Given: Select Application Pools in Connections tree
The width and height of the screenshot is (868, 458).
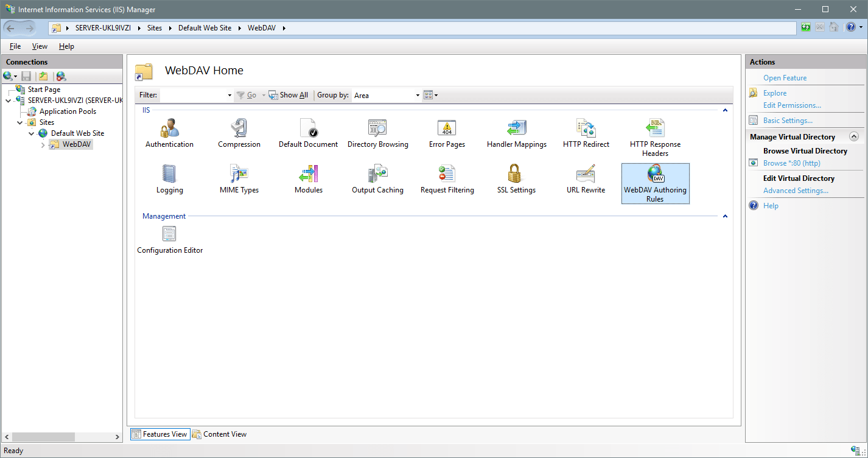Looking at the screenshot, I should 68,111.
